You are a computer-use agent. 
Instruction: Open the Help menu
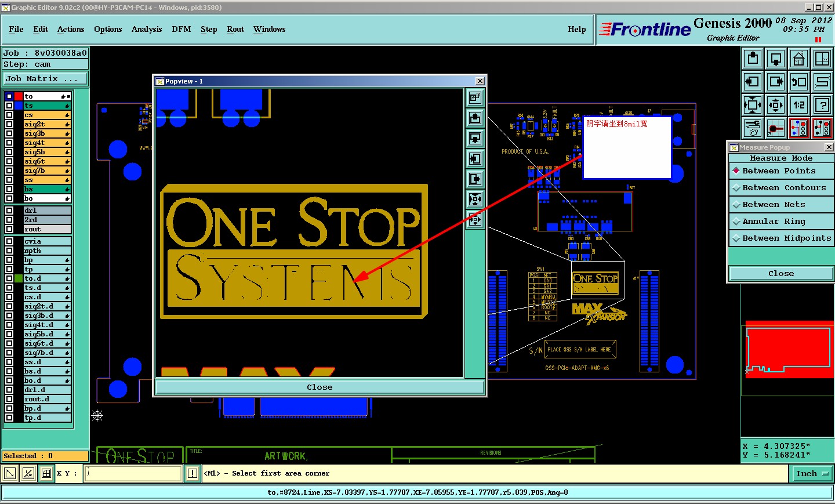click(x=577, y=29)
